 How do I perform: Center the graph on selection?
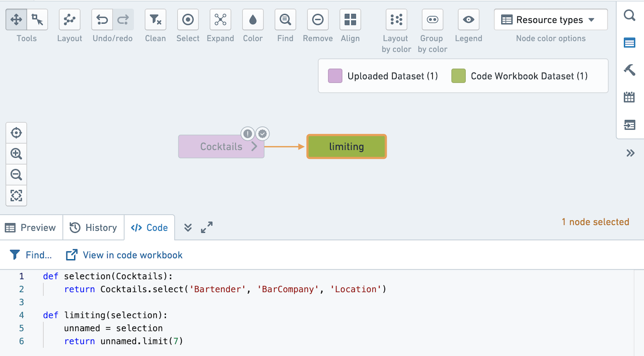tap(16, 133)
